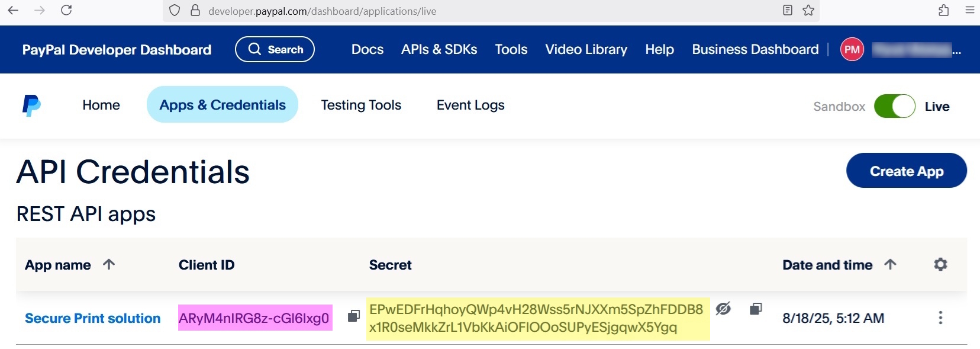
Task: Hide the Secret using eye icon
Action: pyautogui.click(x=723, y=309)
